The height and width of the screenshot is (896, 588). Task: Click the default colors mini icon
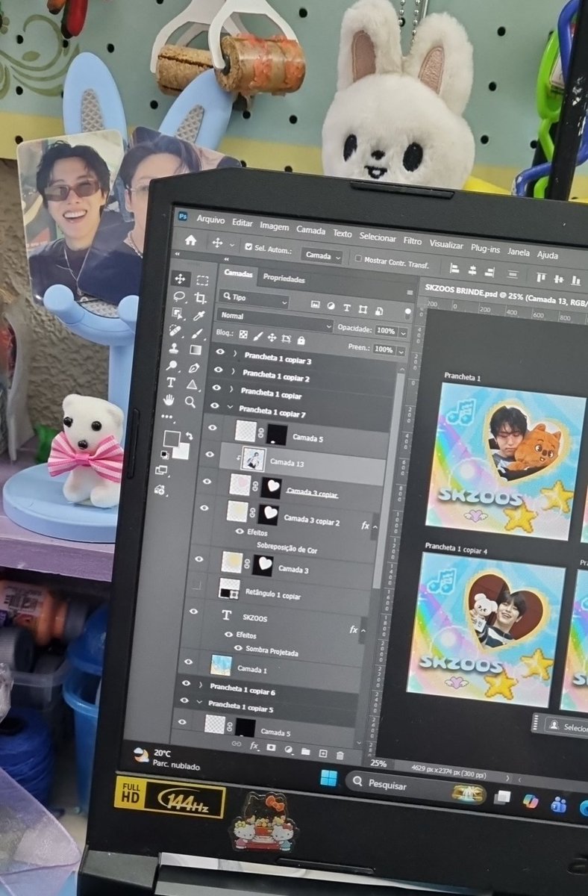pyautogui.click(x=164, y=453)
